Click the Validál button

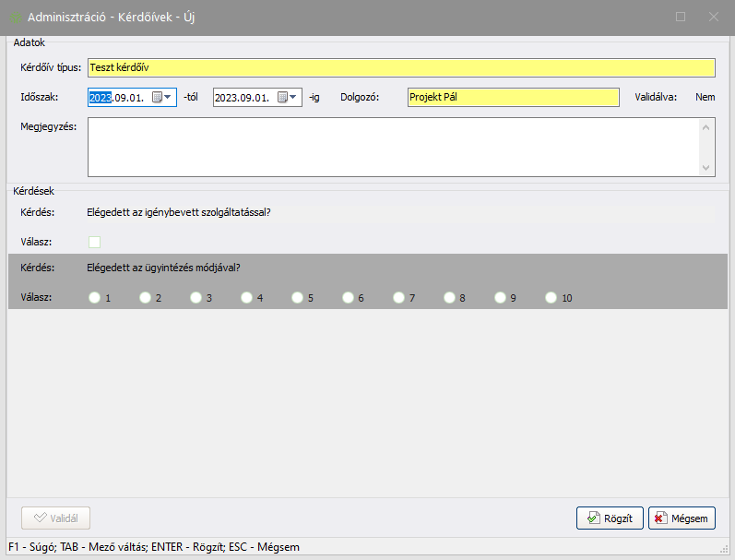click(55, 518)
